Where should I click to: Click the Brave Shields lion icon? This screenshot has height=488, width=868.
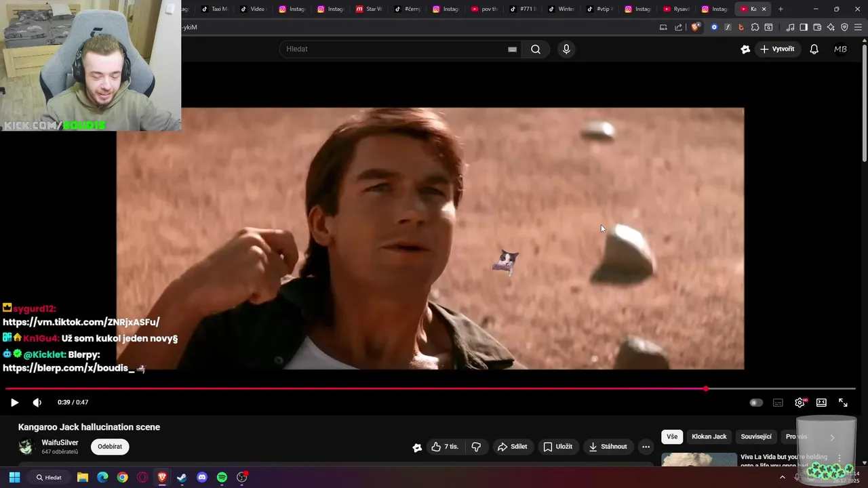pyautogui.click(x=695, y=27)
